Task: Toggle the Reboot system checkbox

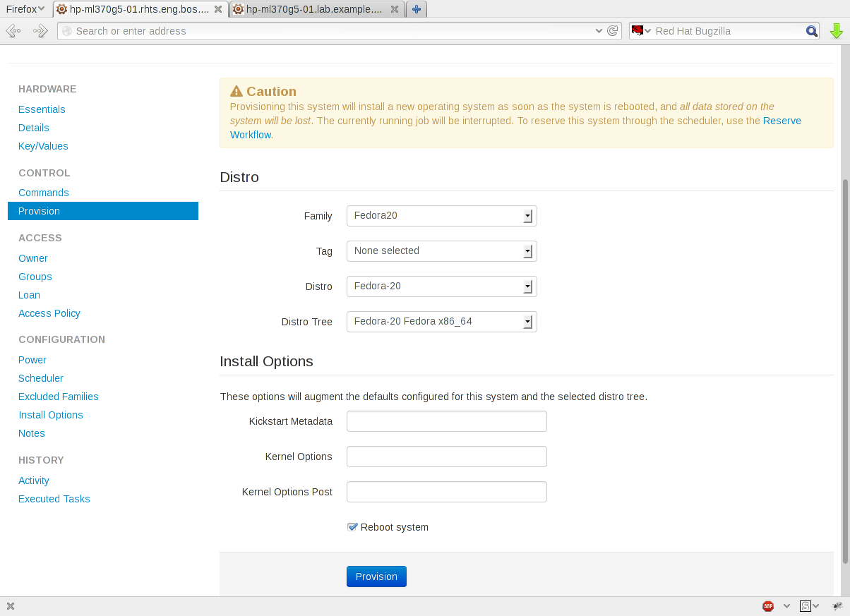Action: (352, 527)
